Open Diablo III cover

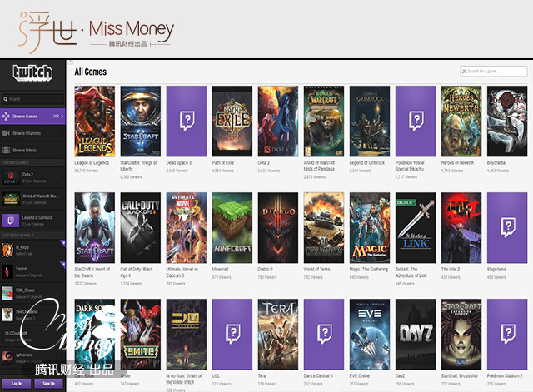(x=278, y=227)
